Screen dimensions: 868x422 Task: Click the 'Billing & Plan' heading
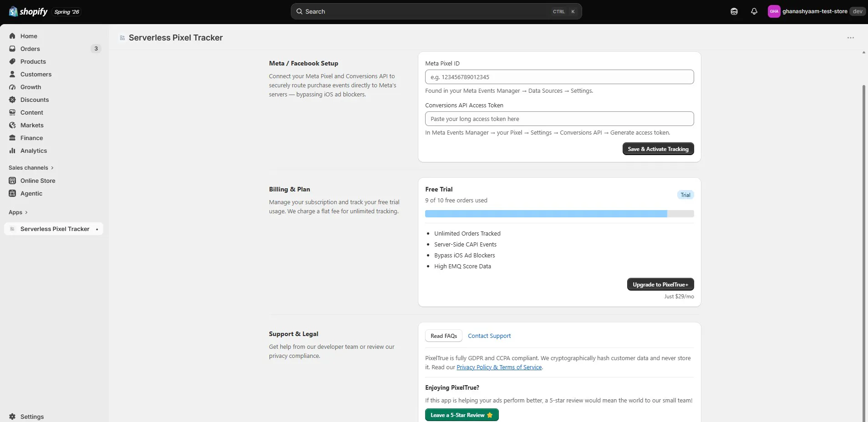(289, 189)
